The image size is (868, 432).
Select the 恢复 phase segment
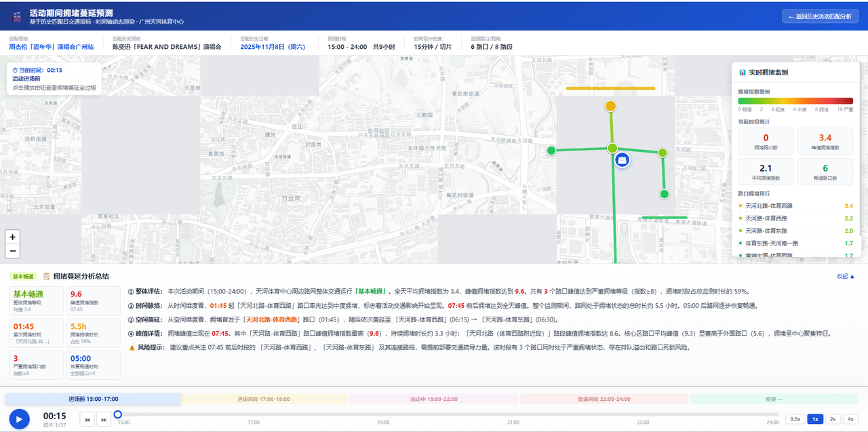(775, 399)
